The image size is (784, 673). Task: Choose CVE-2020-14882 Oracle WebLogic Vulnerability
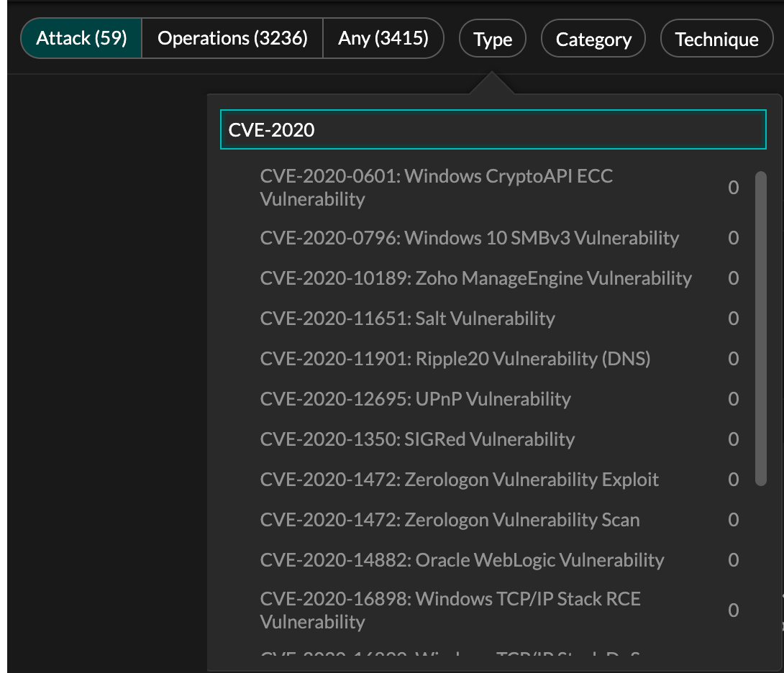[x=499, y=560]
